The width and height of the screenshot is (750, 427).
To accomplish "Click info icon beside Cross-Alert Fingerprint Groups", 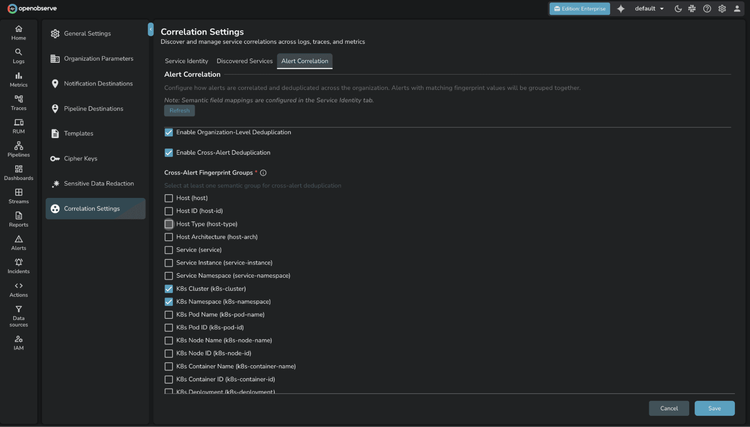I will pos(263,173).
